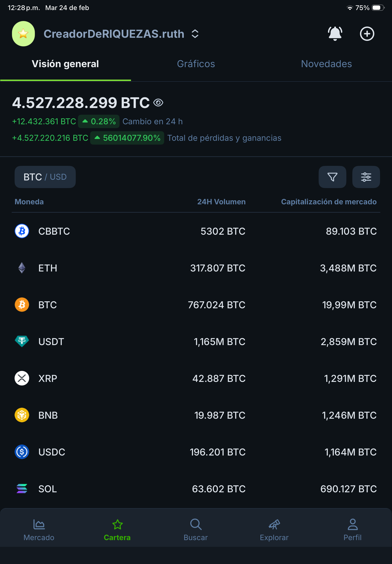Open the SOL coin row
This screenshot has height=564, width=392.
196,489
